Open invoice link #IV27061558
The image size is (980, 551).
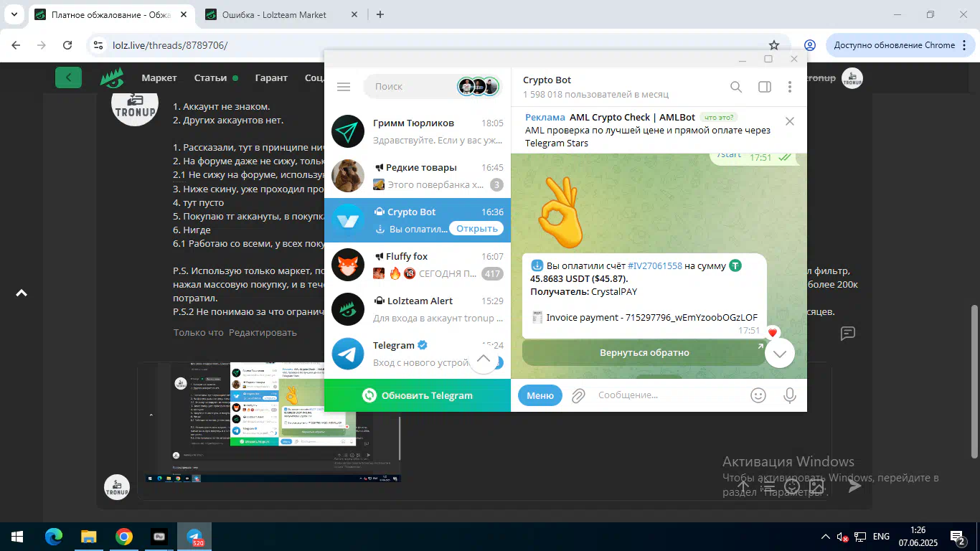pos(654,265)
